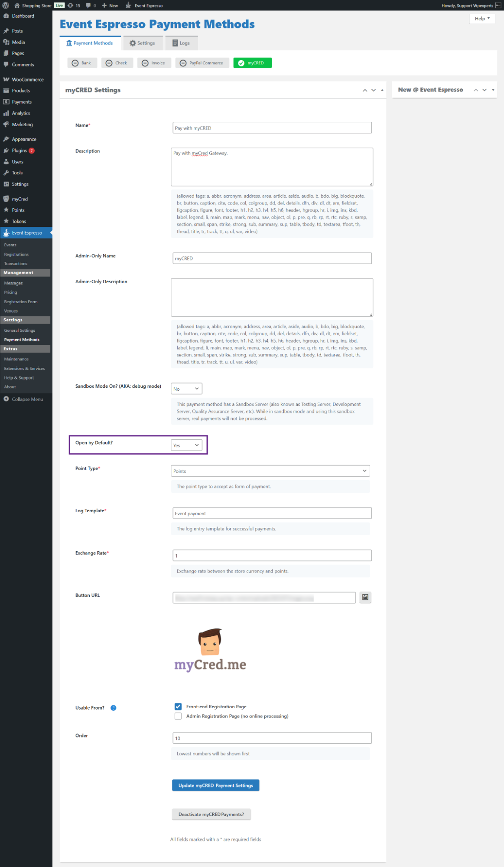504x867 pixels.
Task: Click the Collapse Menu icon in sidebar
Action: point(7,399)
